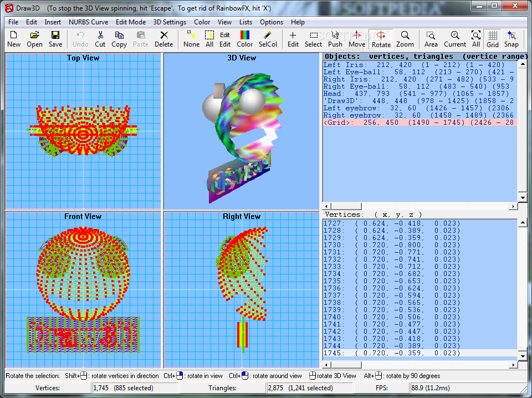Image resolution: width=532 pixels, height=398 pixels.
Task: Click the vertices list scroll-down arrow
Action: [x=523, y=356]
